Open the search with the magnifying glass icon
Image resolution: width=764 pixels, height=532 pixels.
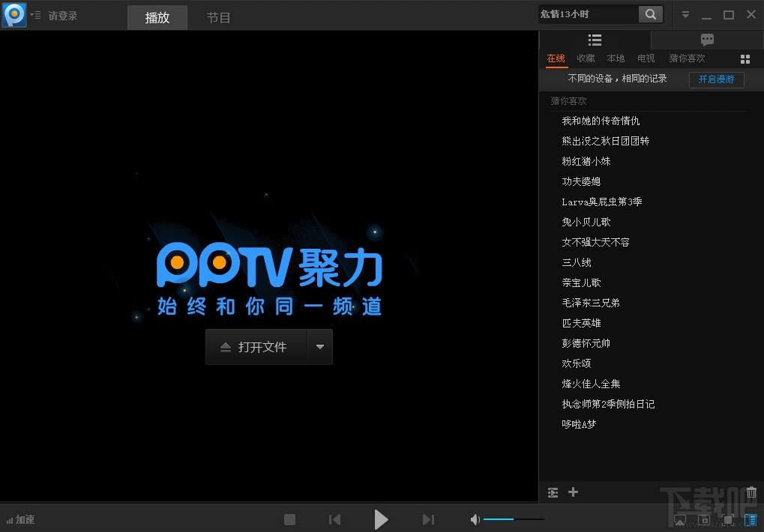coord(649,13)
